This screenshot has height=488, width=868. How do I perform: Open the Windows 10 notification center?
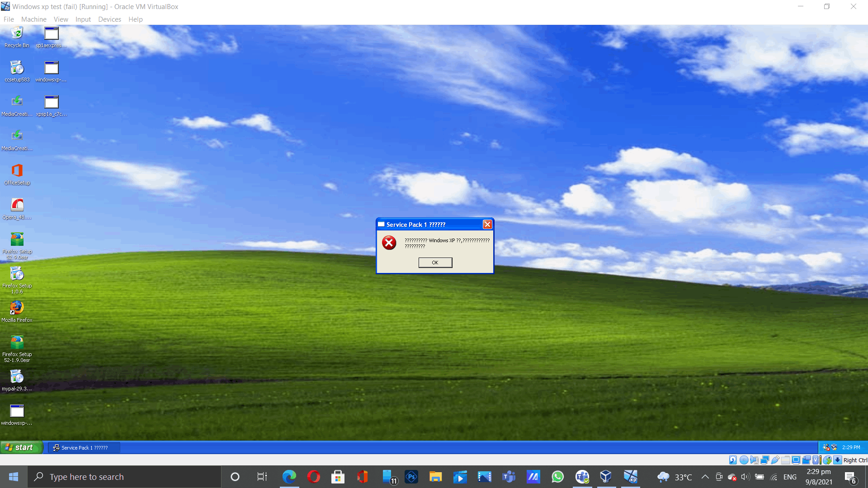850,477
